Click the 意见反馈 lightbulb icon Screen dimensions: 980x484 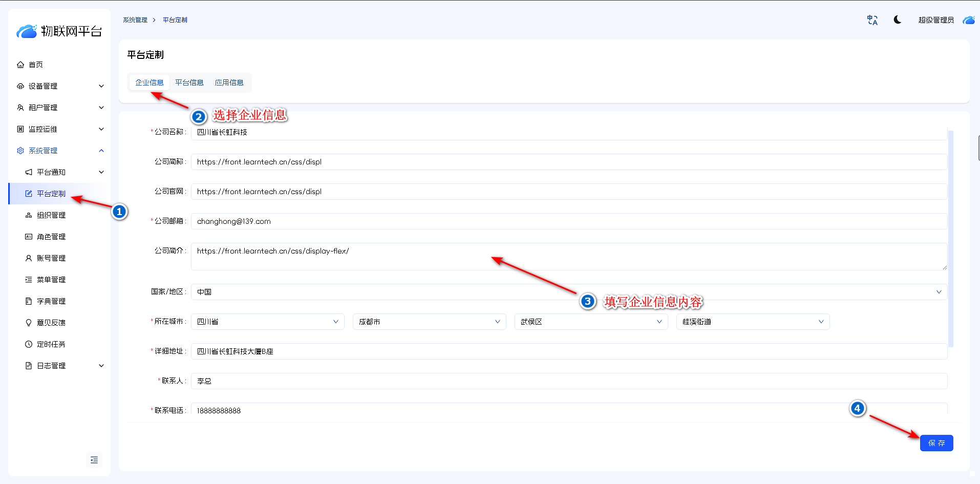pyautogui.click(x=29, y=323)
